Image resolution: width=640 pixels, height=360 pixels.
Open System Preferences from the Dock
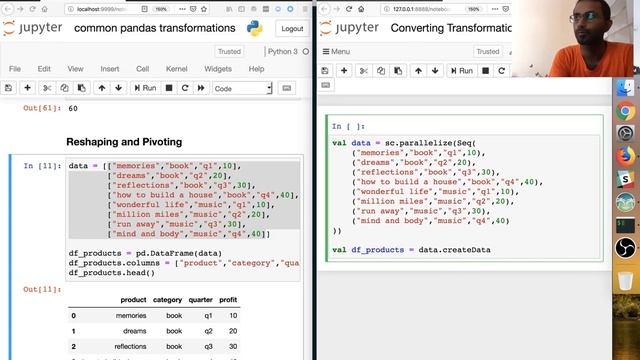[x=625, y=133]
